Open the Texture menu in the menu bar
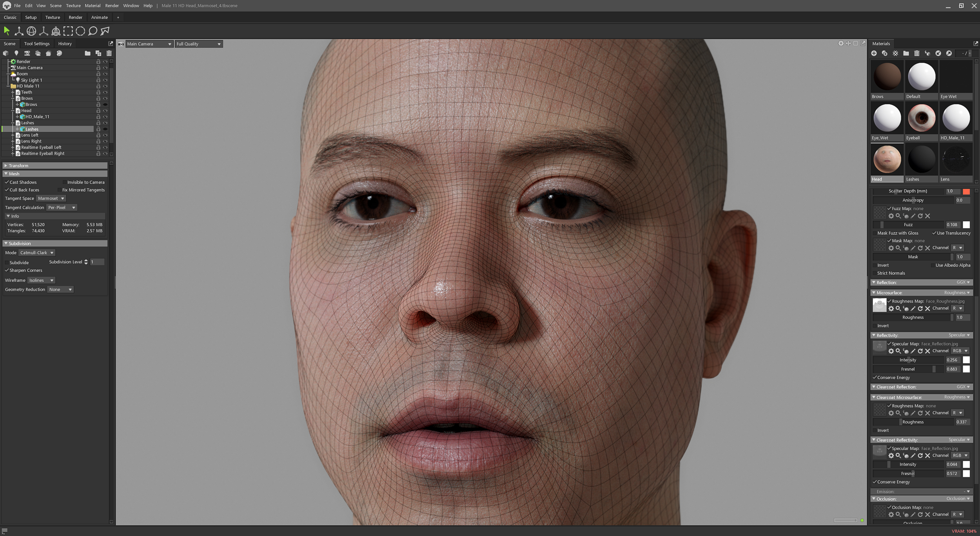Image resolution: width=980 pixels, height=536 pixels. pyautogui.click(x=73, y=5)
